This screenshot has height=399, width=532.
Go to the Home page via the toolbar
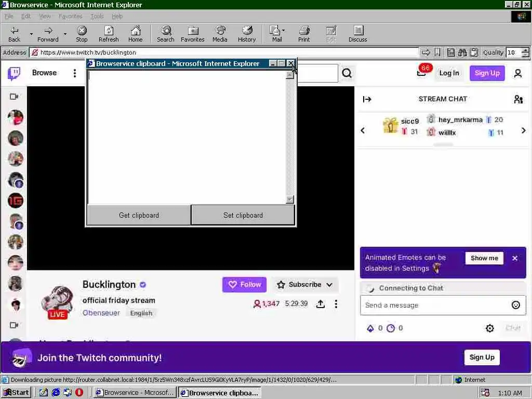(x=136, y=34)
